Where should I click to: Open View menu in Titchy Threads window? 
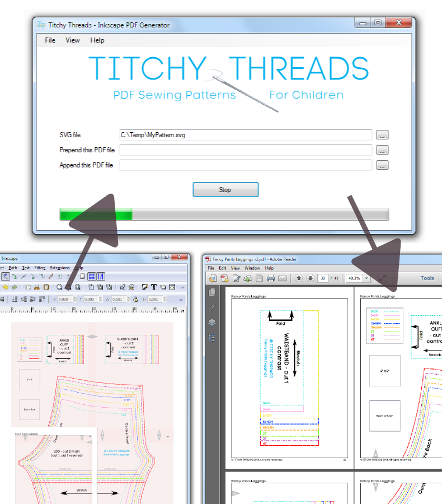pos(73,40)
